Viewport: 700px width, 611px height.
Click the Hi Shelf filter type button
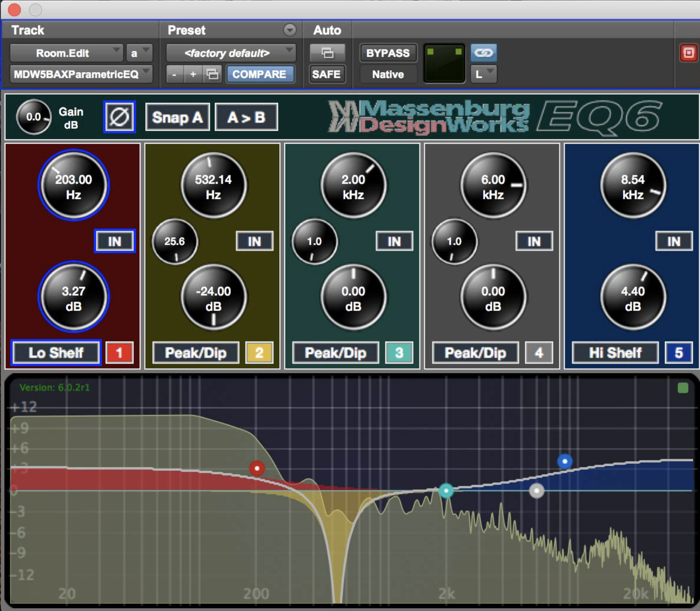(x=615, y=352)
